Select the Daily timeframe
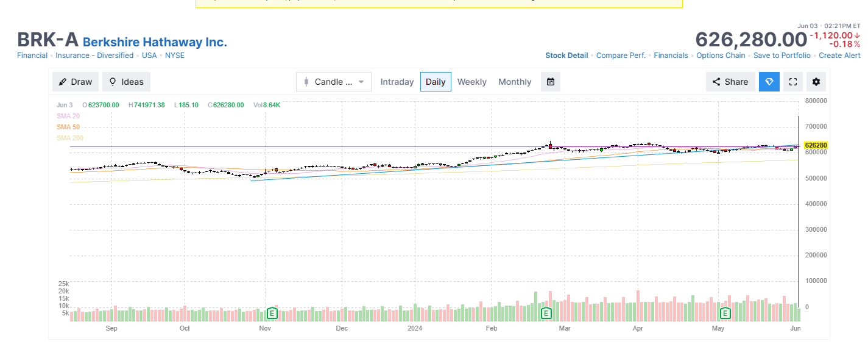 point(436,82)
